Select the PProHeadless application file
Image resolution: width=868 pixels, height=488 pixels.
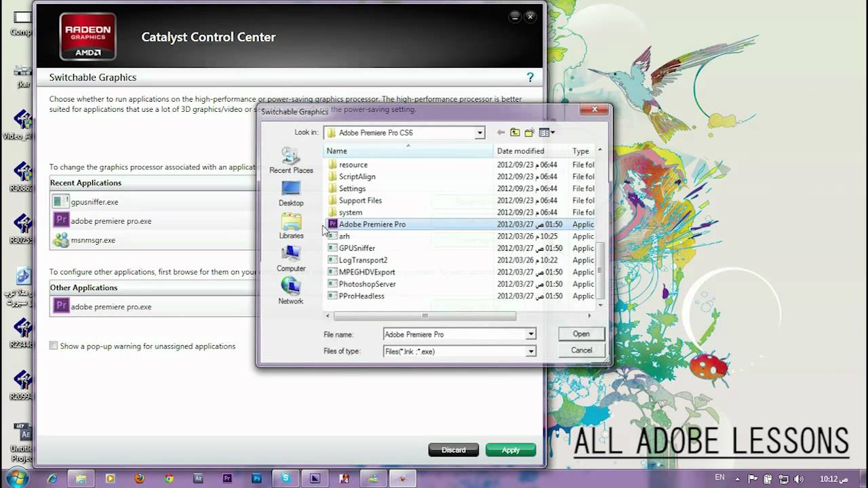(361, 296)
